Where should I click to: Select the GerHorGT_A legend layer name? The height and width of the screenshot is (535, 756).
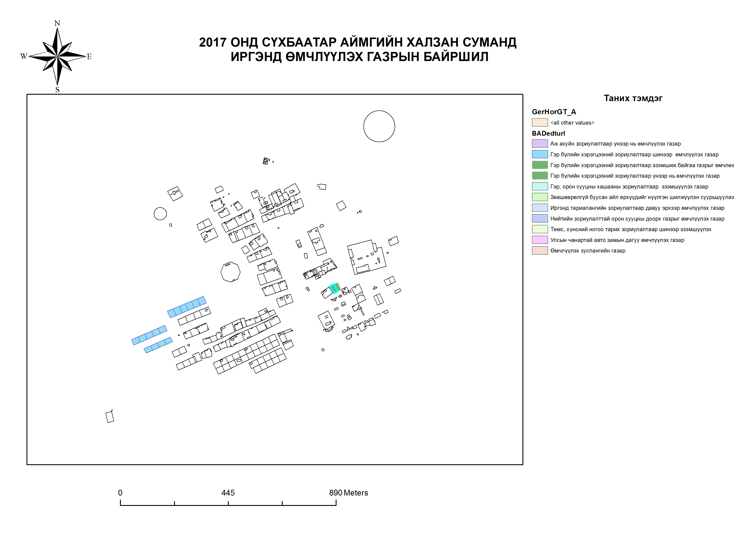point(554,112)
